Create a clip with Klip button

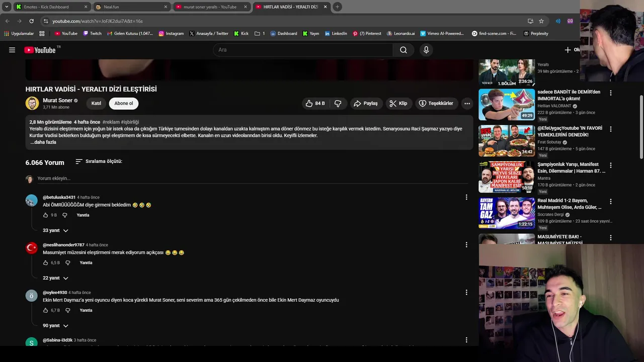tap(398, 103)
